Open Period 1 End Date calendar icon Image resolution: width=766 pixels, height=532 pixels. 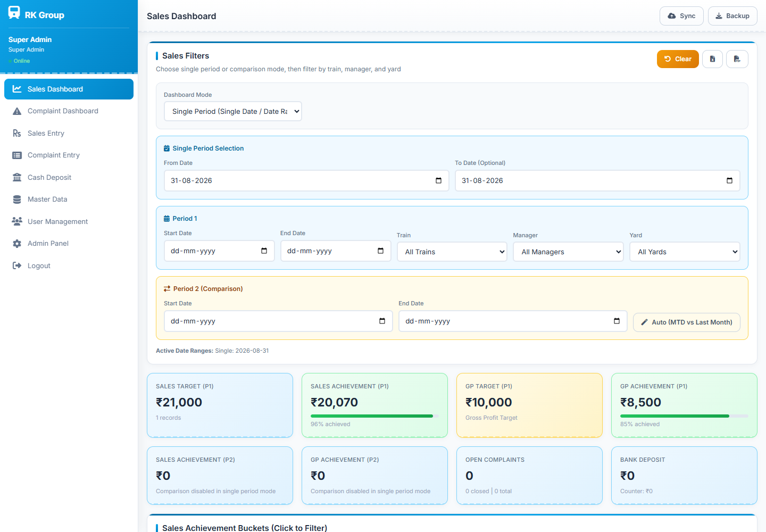(380, 251)
